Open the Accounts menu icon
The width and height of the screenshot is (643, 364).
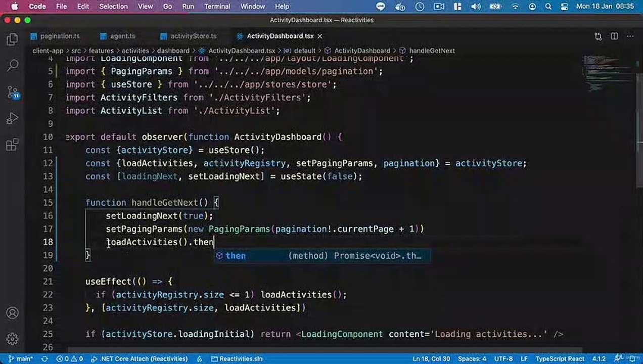pyautogui.click(x=12, y=313)
